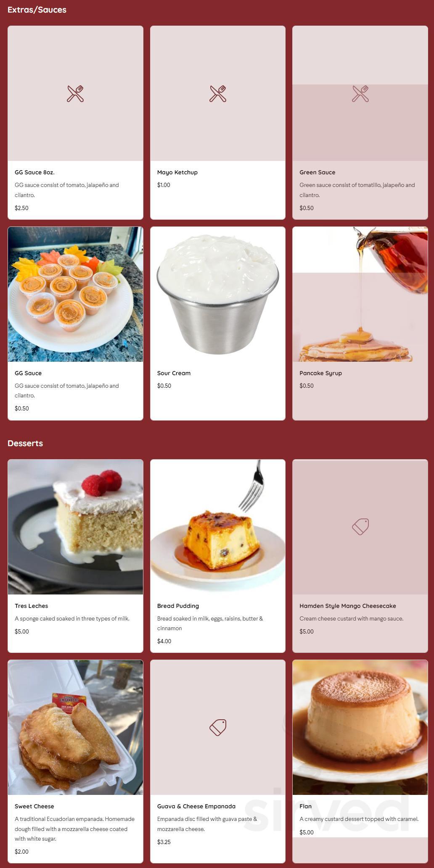434x868 pixels.
Task: Select the GG Sauce 8oz. $2.50 price
Action: click(21, 208)
